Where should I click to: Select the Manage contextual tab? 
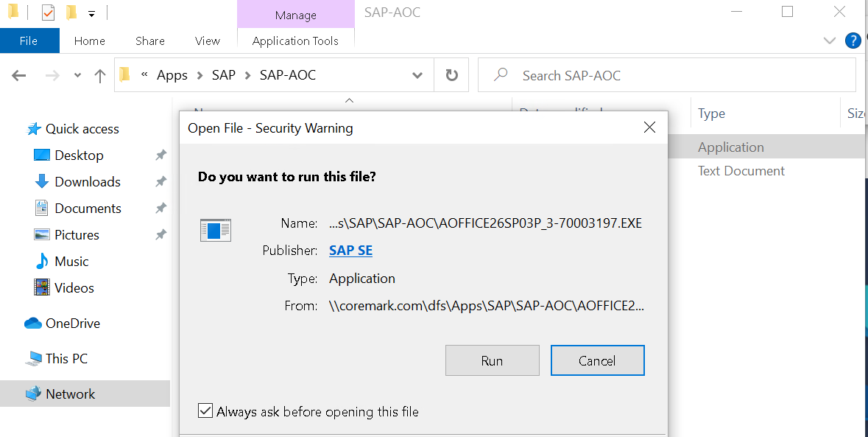[x=296, y=15]
